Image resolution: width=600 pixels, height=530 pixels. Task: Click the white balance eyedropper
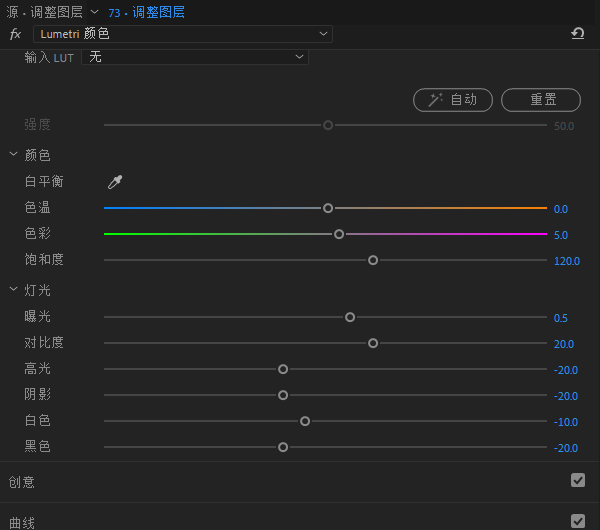click(115, 182)
